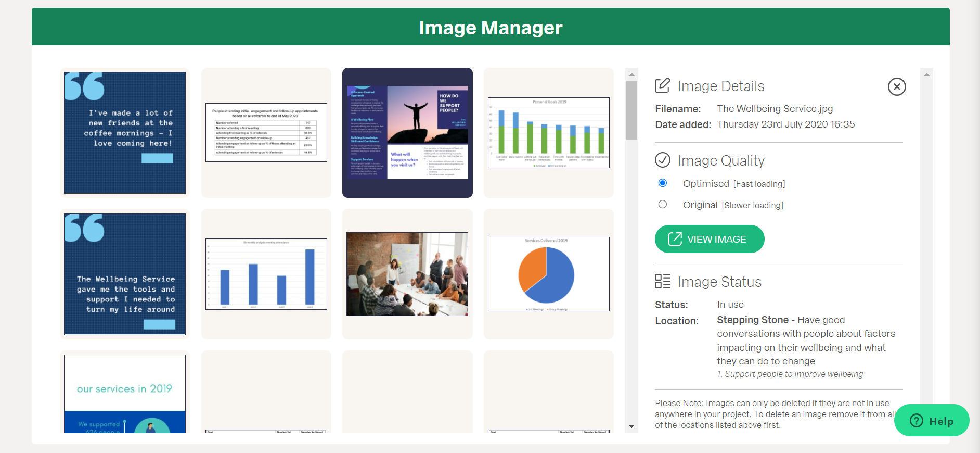This screenshot has height=453, width=980.
Task: Select the How Do We Support People thumbnail
Action: (407, 133)
